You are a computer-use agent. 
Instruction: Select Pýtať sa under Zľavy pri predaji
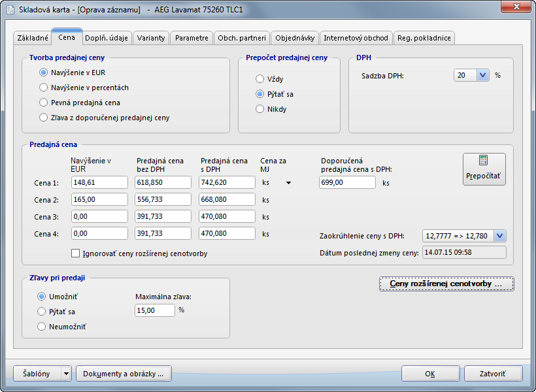point(41,312)
